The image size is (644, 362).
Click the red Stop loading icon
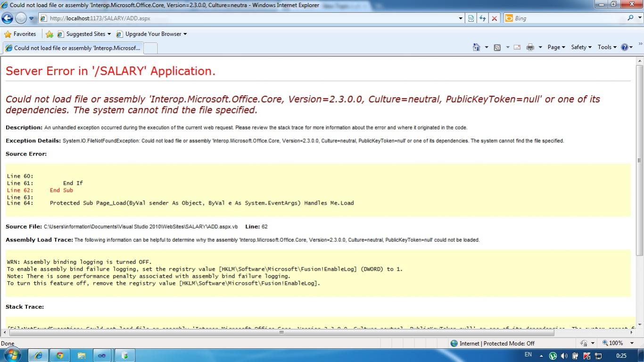point(494,18)
